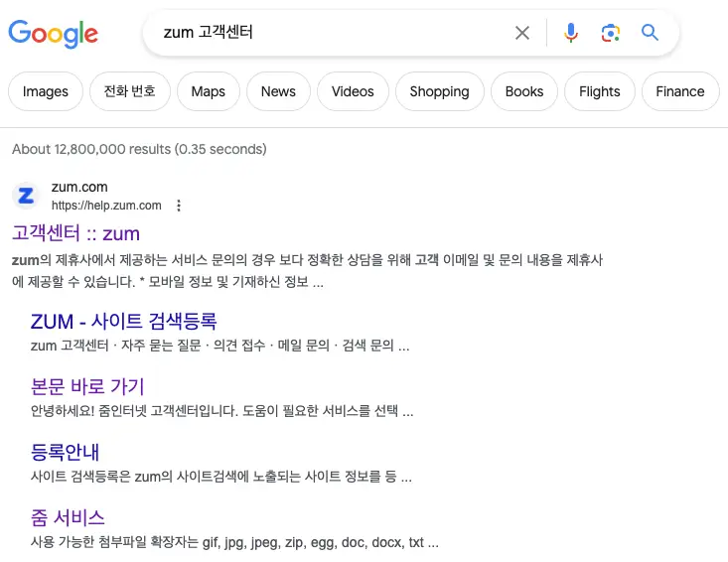Clear the search box with X icon
728x562 pixels.
click(522, 33)
